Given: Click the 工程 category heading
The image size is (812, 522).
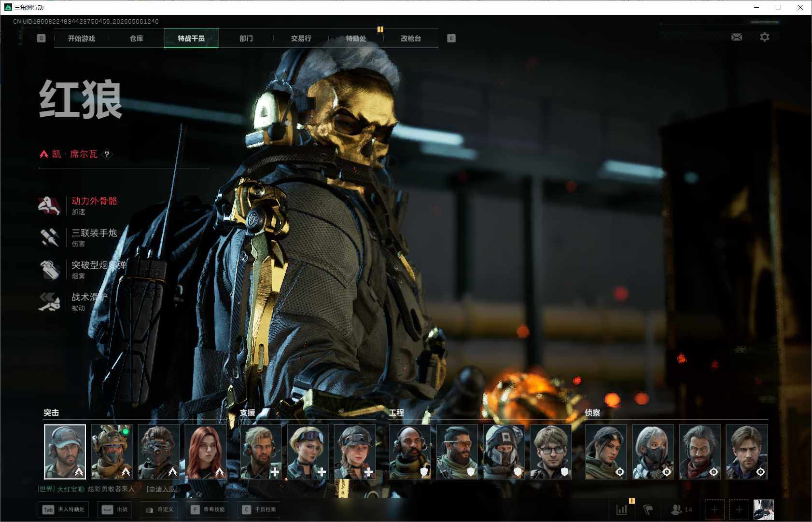Looking at the screenshot, I should point(396,412).
